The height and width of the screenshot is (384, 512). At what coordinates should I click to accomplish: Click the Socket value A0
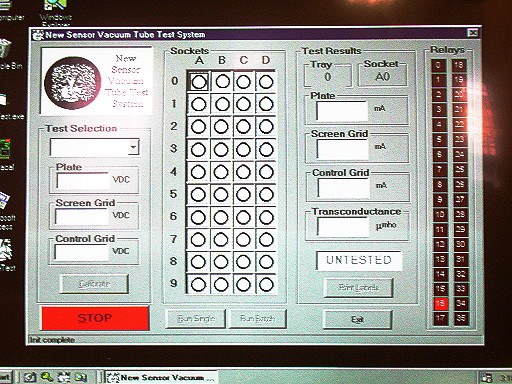[x=382, y=77]
